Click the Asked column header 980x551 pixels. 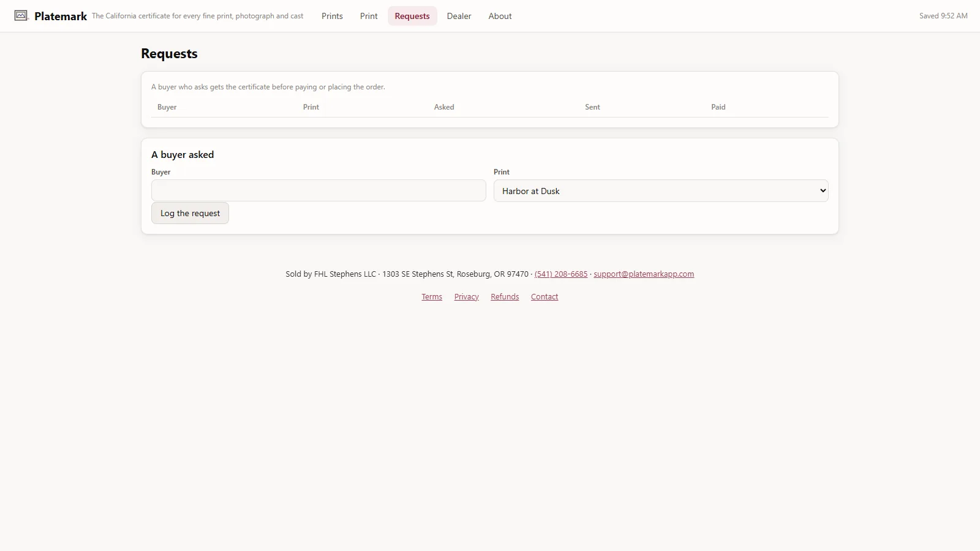[444, 107]
